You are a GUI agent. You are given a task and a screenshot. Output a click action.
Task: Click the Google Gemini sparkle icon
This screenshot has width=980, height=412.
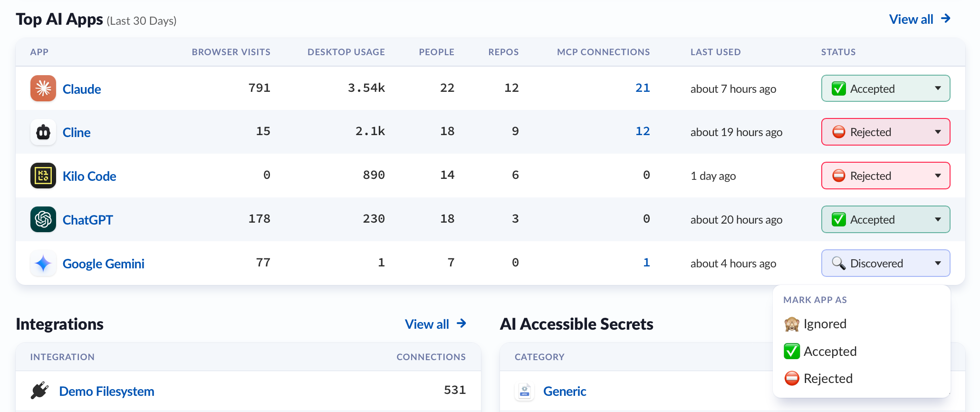tap(43, 263)
